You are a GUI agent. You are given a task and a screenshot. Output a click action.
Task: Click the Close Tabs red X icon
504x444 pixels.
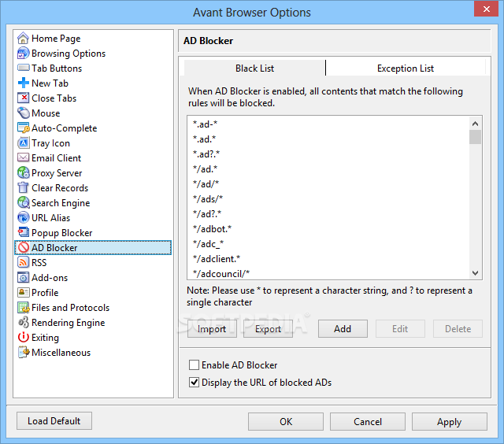click(23, 98)
